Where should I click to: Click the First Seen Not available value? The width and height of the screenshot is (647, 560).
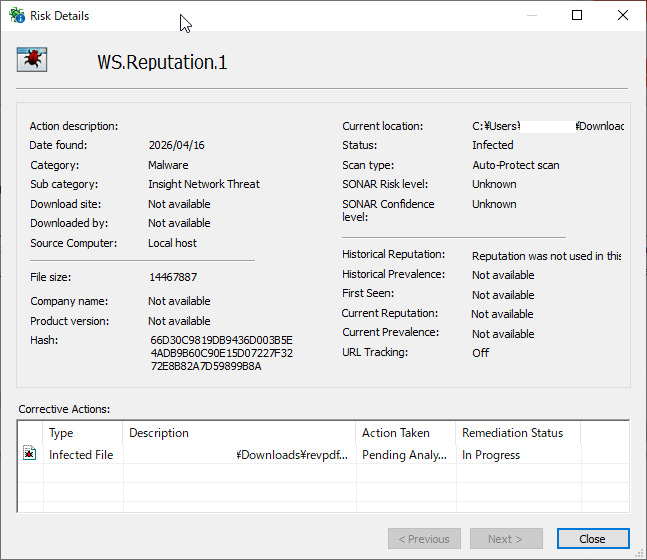point(503,295)
